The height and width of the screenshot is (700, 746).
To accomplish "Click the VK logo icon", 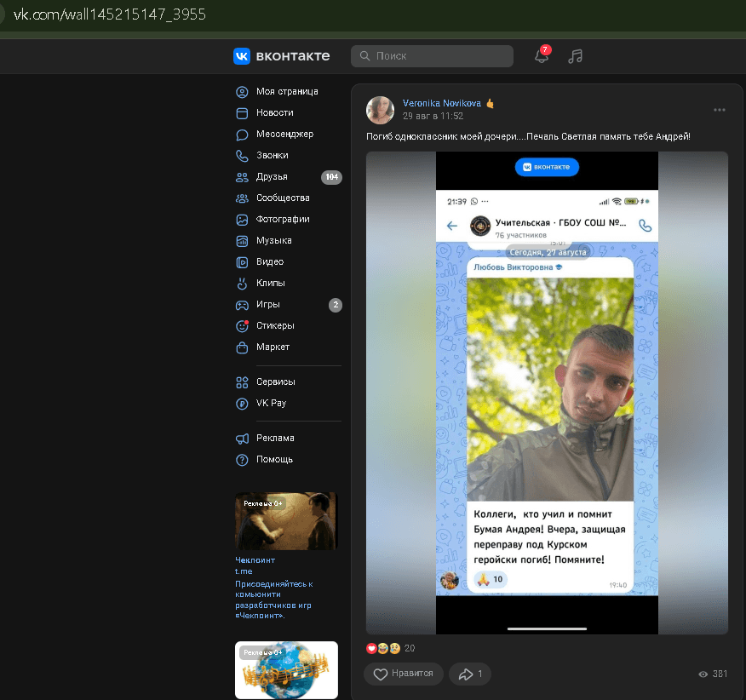I will click(242, 56).
